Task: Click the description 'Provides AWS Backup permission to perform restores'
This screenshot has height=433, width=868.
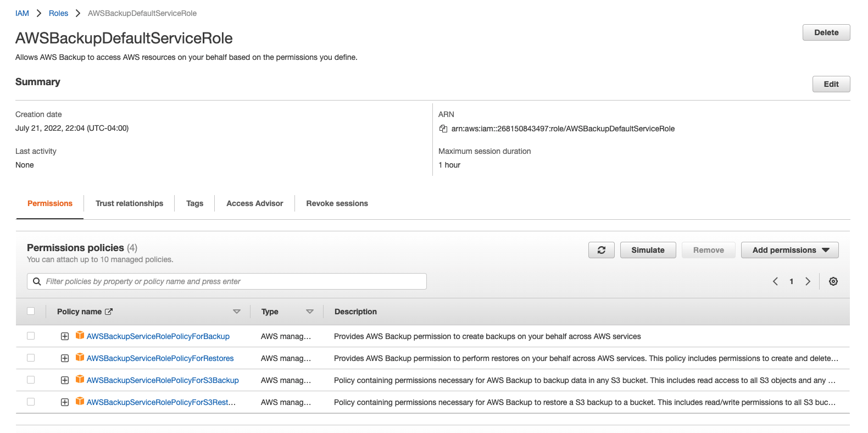Action: pyautogui.click(x=586, y=358)
